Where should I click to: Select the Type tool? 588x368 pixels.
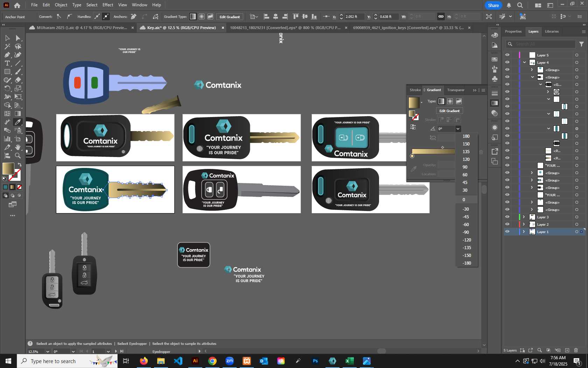pos(7,63)
